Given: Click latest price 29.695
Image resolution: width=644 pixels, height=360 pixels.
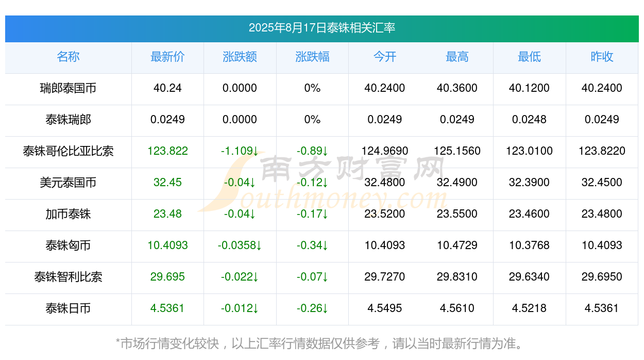Looking at the screenshot, I should (x=167, y=277).
